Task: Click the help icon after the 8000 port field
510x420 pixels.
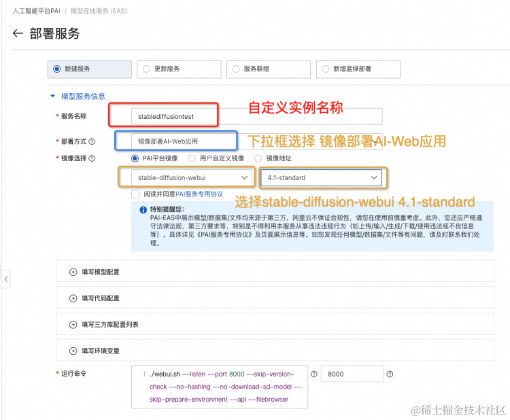Action: 390,374
